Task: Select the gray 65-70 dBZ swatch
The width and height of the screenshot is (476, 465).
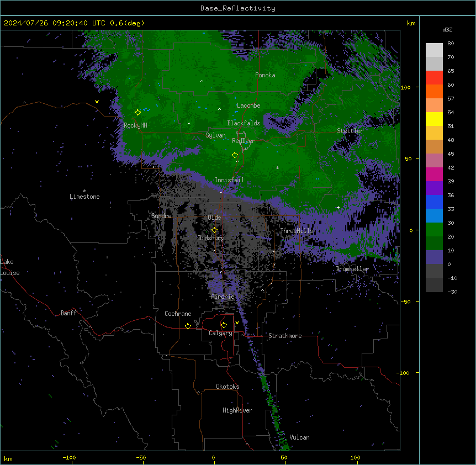Action: click(434, 64)
